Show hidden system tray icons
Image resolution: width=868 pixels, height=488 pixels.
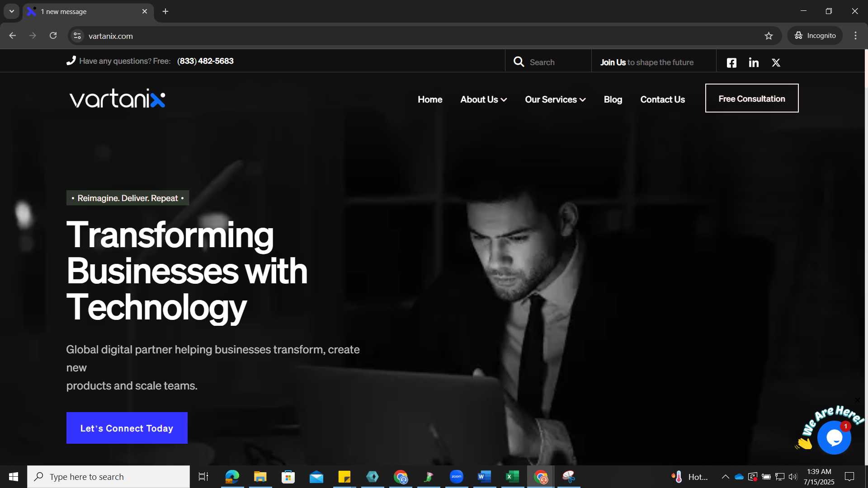[x=725, y=477]
